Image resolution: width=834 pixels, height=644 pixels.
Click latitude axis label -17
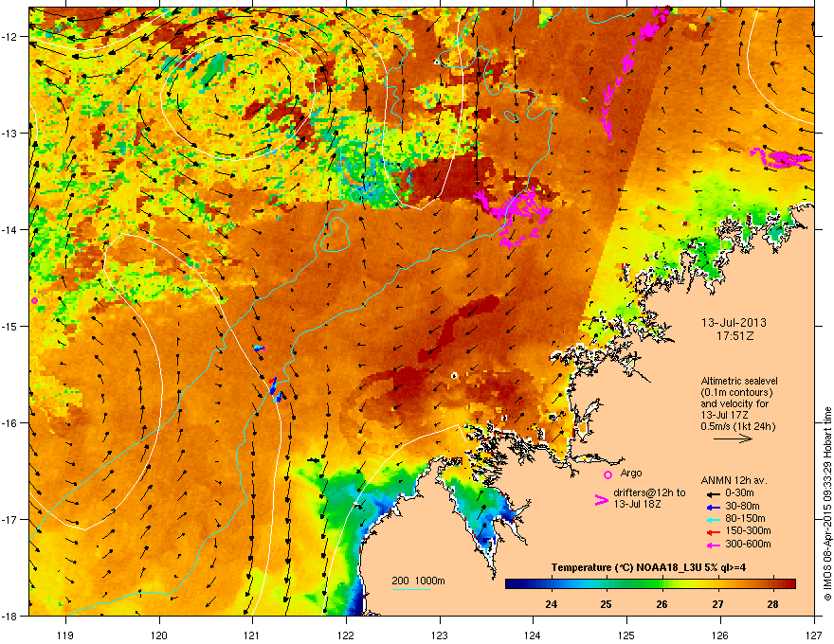tap(10, 520)
